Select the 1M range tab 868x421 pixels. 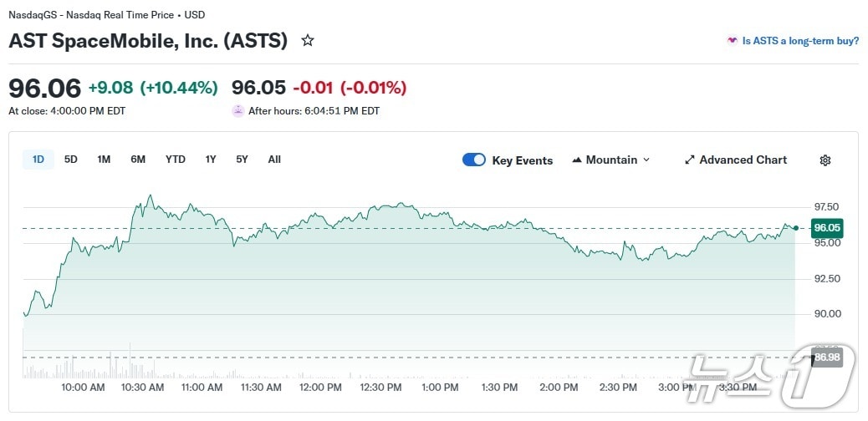104,160
